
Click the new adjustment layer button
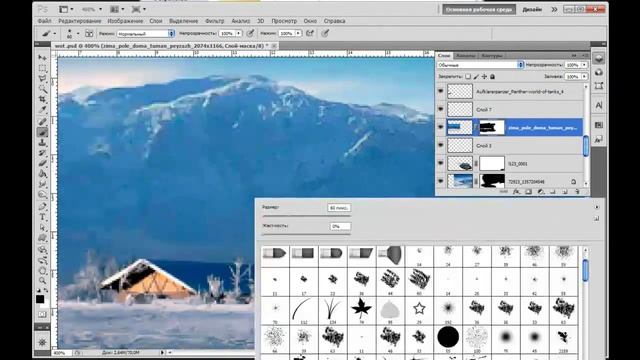pos(540,191)
